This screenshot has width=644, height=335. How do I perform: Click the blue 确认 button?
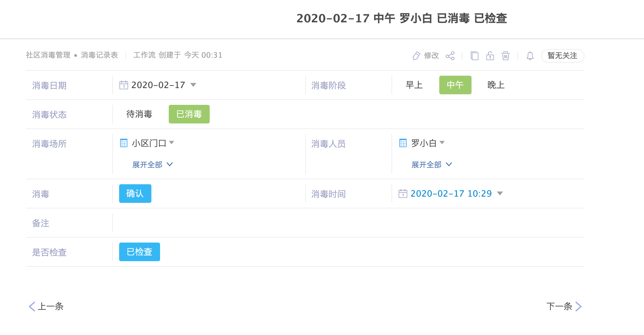tap(135, 194)
